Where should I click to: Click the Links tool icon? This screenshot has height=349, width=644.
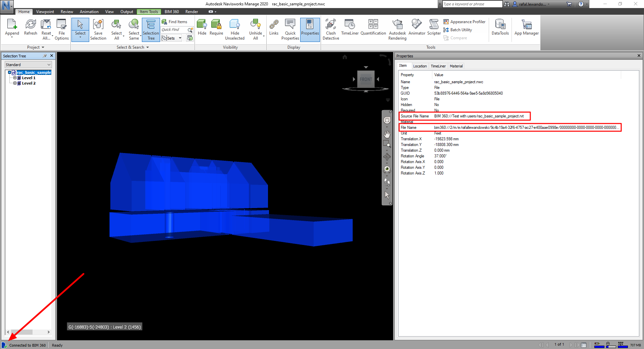(x=274, y=28)
